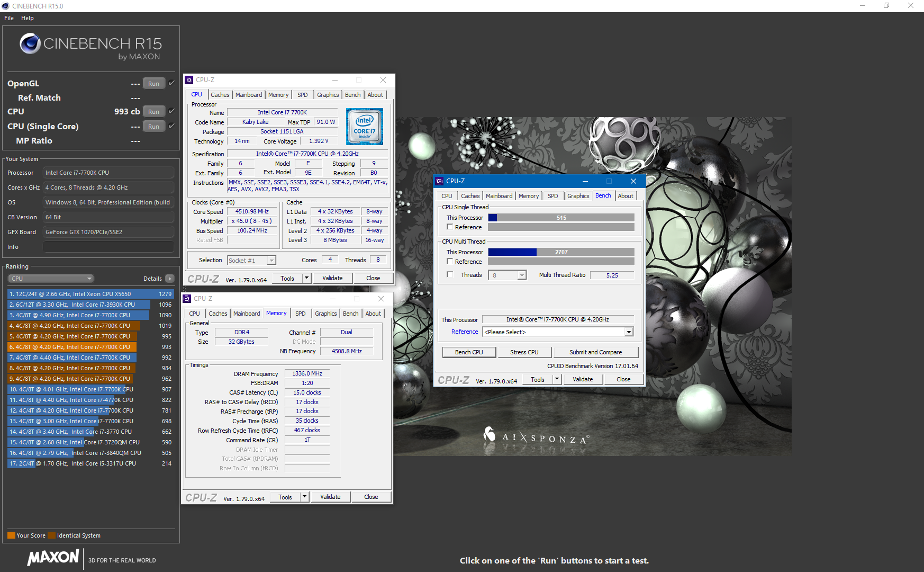
Task: Enable the Reference checkbox under CPU Single Thread
Action: (x=450, y=227)
